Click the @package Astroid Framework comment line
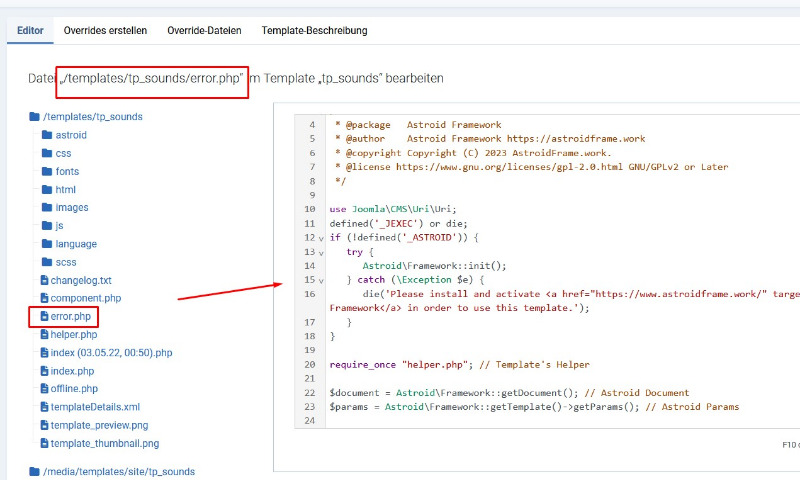 [x=418, y=125]
